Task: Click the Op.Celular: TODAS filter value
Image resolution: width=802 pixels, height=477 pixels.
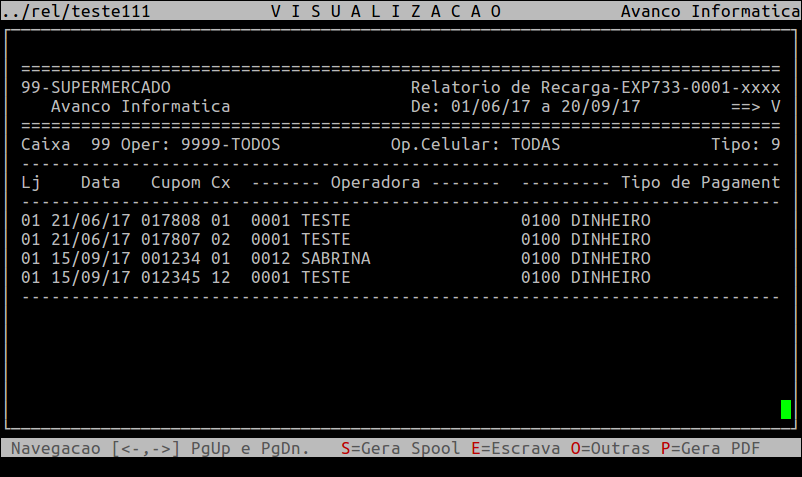Action: pos(475,145)
